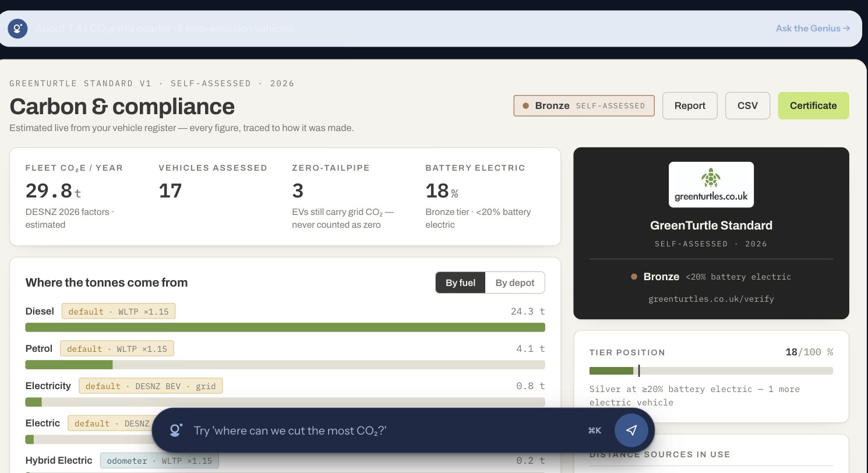Click the 'Hybrid Electric' row label
The image size is (868, 473).
[x=59, y=460]
